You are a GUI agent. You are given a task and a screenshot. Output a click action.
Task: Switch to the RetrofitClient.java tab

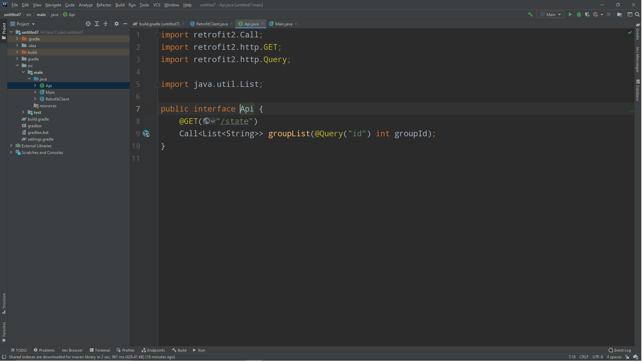pos(212,24)
